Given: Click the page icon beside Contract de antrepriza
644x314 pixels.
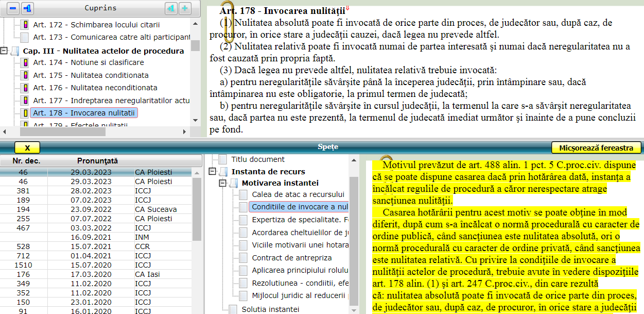Looking at the screenshot, I should coord(243,258).
